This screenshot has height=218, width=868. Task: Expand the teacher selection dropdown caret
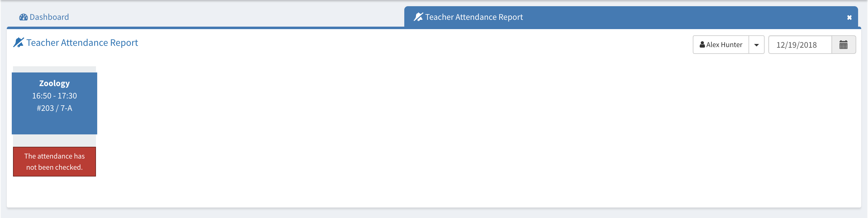(757, 45)
